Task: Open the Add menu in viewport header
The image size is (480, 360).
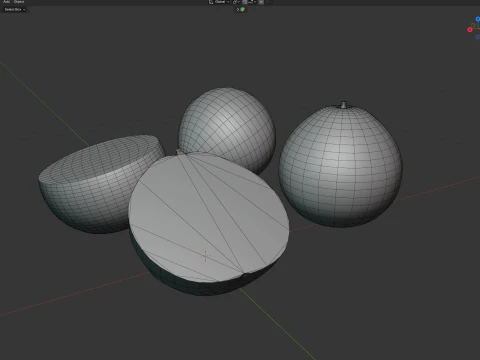Action: tap(6, 2)
